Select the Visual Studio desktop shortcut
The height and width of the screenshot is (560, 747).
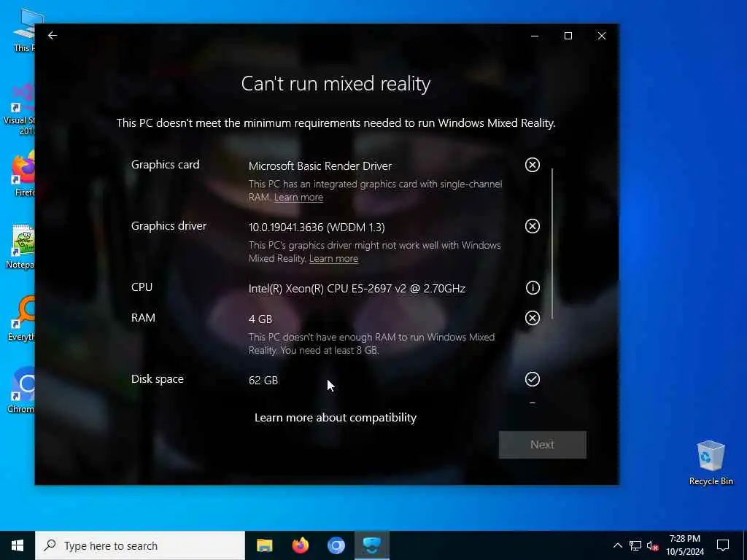19,110
